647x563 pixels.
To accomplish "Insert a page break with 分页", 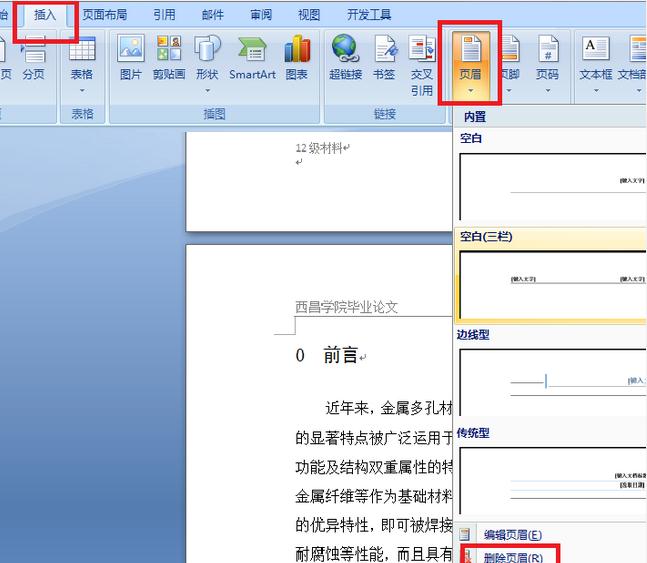I will [33, 58].
